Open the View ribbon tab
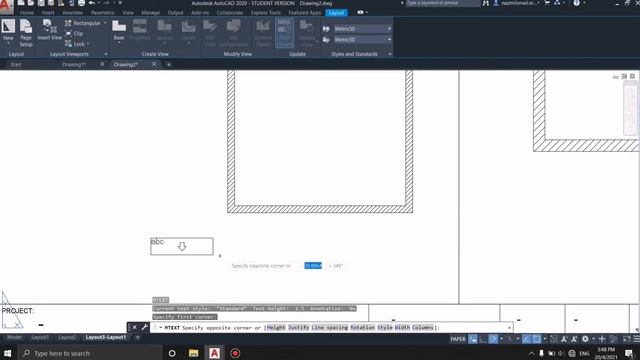Screen dimensions: 640x360 tap(128, 13)
